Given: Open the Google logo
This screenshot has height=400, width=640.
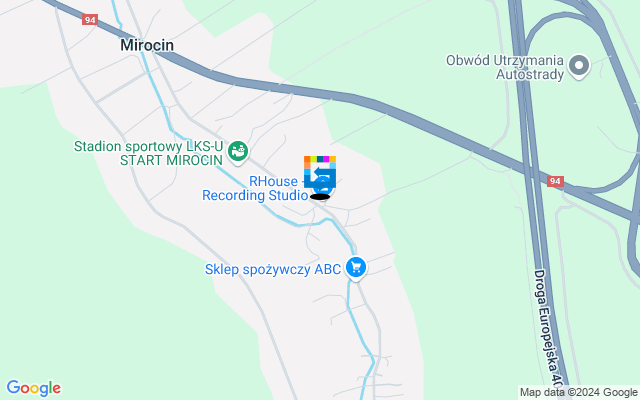Looking at the screenshot, I should click(x=33, y=388).
